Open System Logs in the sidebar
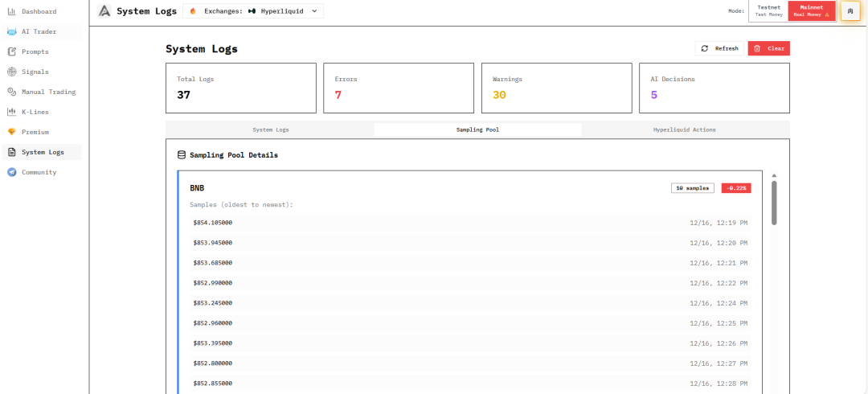 (x=42, y=152)
